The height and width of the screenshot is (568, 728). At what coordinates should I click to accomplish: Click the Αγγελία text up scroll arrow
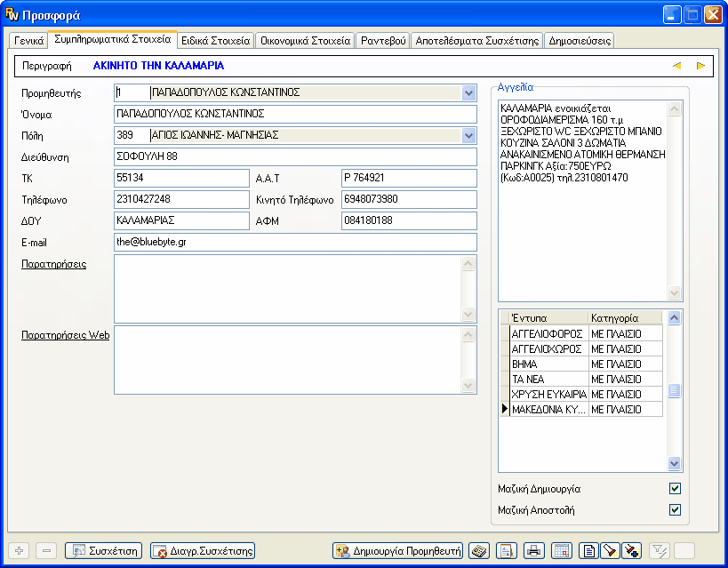(x=674, y=109)
